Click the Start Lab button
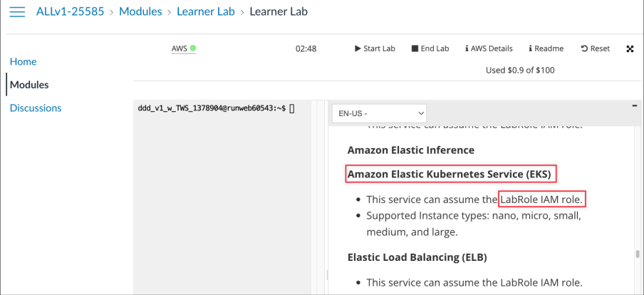 pyautogui.click(x=375, y=48)
